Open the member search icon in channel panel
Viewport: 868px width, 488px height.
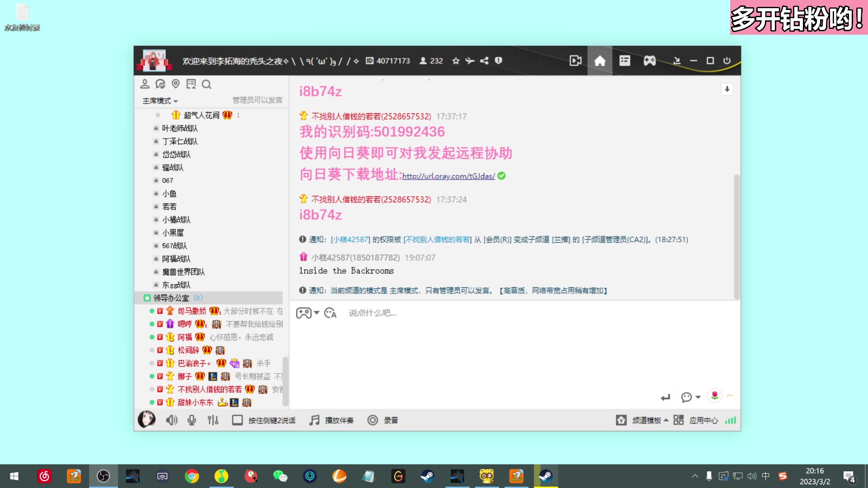[x=207, y=84]
